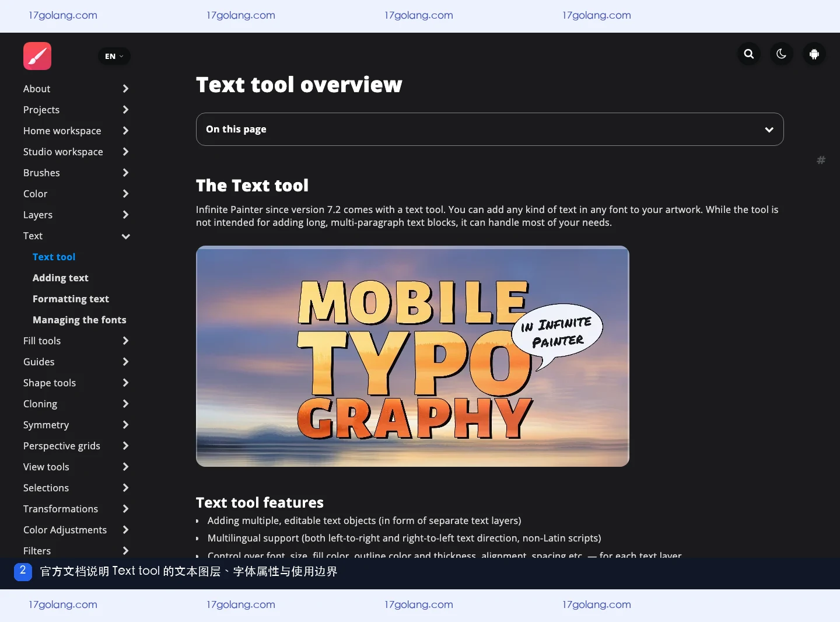
Task: Expand the Shape tools chevron
Action: click(x=125, y=383)
